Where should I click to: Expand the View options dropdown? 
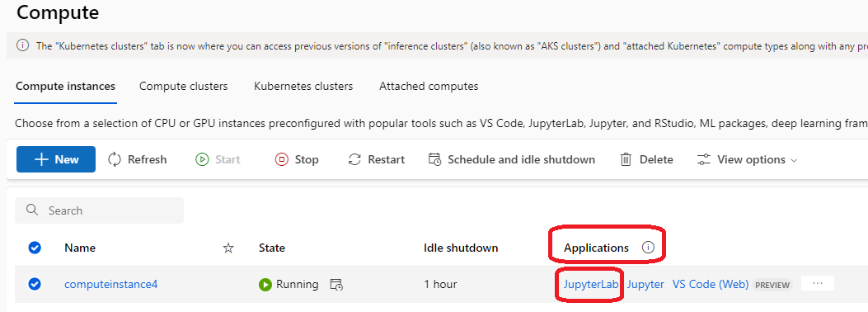click(747, 159)
